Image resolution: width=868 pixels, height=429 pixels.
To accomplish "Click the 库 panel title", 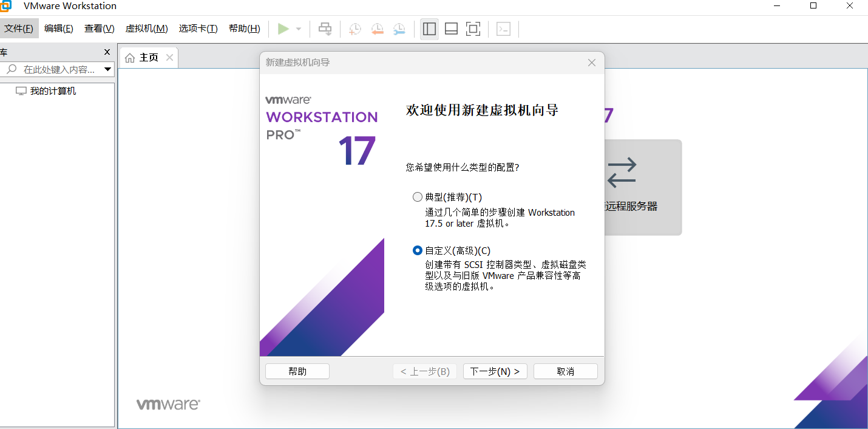I will pyautogui.click(x=4, y=53).
